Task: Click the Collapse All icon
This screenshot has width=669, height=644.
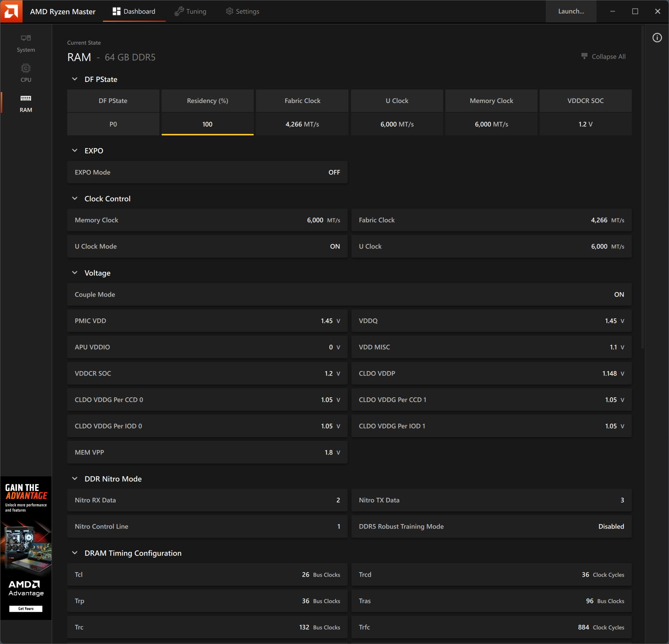Action: pos(584,56)
